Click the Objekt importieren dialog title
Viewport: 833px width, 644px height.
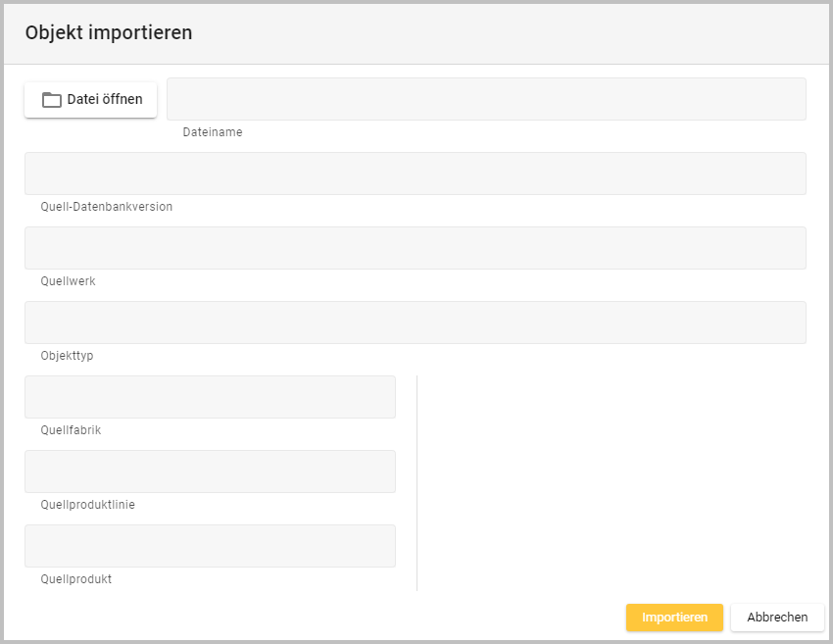[x=109, y=32]
